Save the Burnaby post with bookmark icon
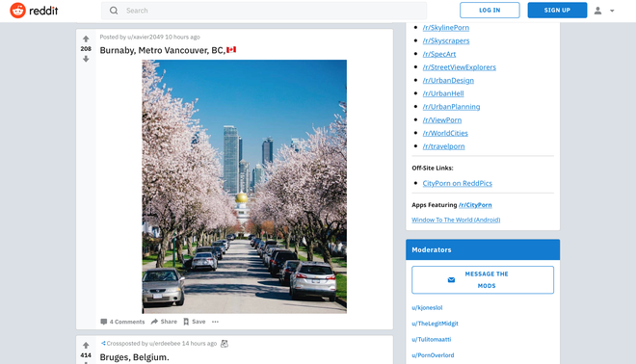Screen dimensions: 636x364 point(195,322)
